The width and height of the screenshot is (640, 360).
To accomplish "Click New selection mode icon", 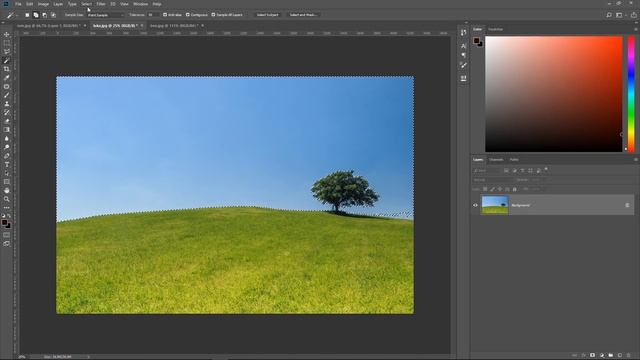I will point(27,15).
